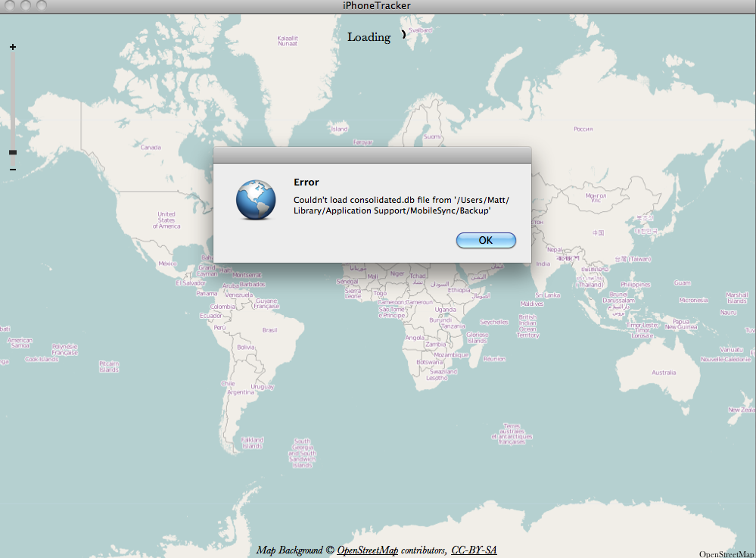Click the Perú label on map
The width and height of the screenshot is (756, 558).
pyautogui.click(x=219, y=327)
